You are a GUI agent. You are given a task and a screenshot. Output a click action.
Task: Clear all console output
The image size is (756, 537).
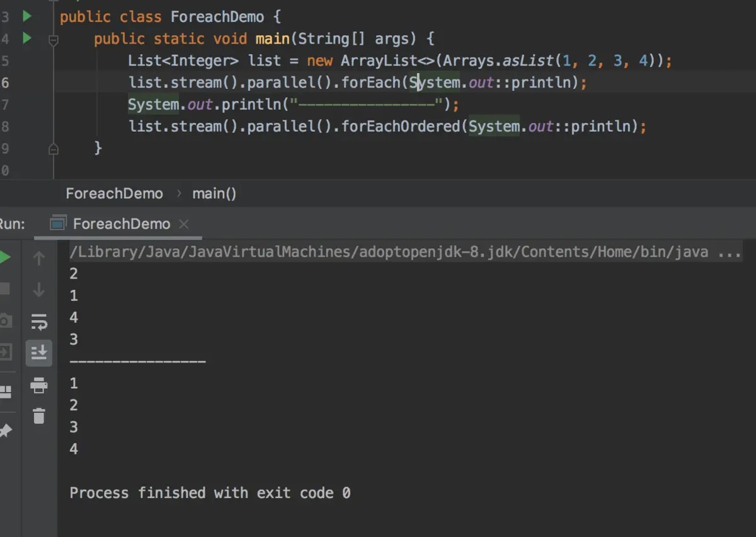pos(39,416)
